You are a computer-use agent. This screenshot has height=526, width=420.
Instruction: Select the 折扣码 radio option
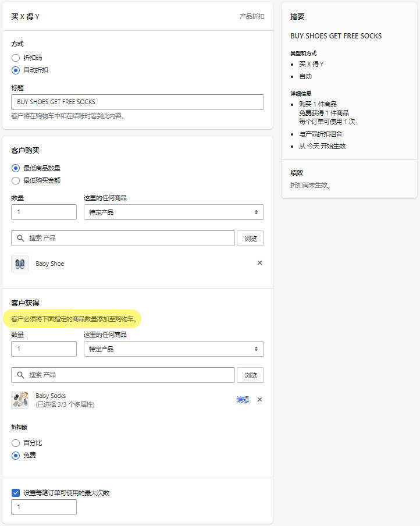pos(16,58)
